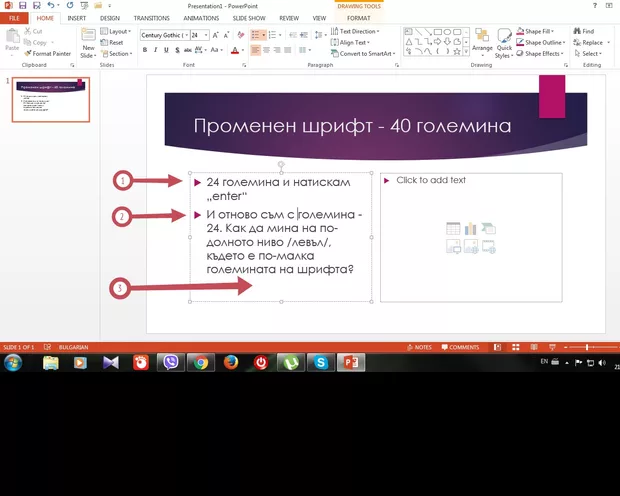Click the Paste clipboard icon

pyautogui.click(x=12, y=36)
